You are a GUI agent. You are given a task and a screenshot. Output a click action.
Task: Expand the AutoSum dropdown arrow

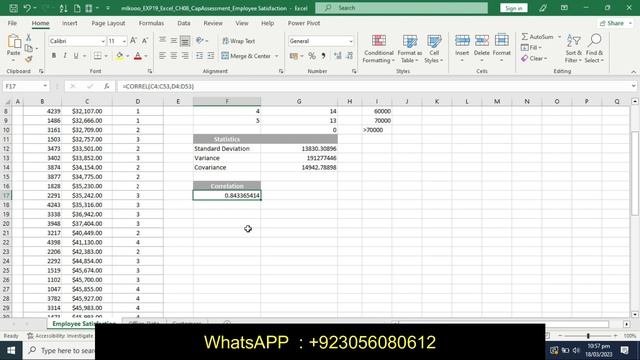pos(559,37)
